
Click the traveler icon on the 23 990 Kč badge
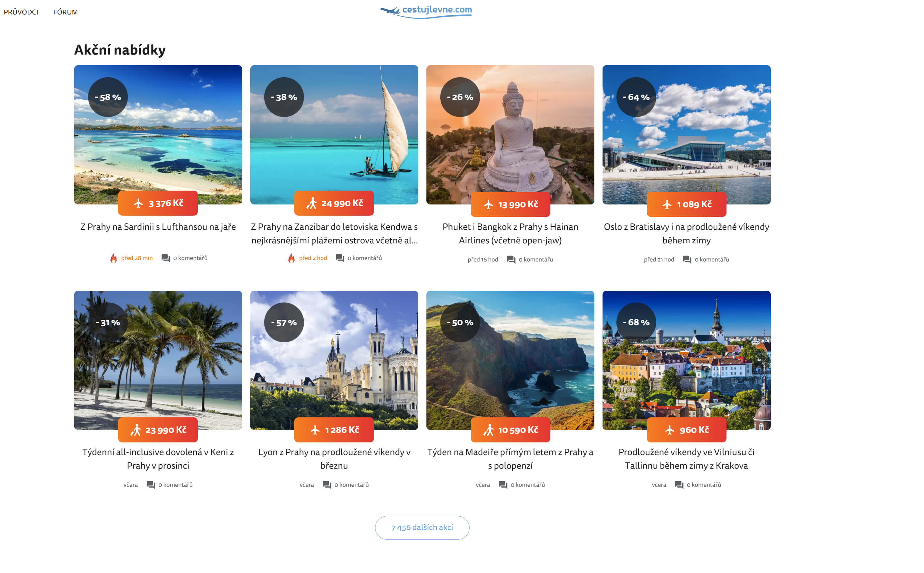pos(136,430)
